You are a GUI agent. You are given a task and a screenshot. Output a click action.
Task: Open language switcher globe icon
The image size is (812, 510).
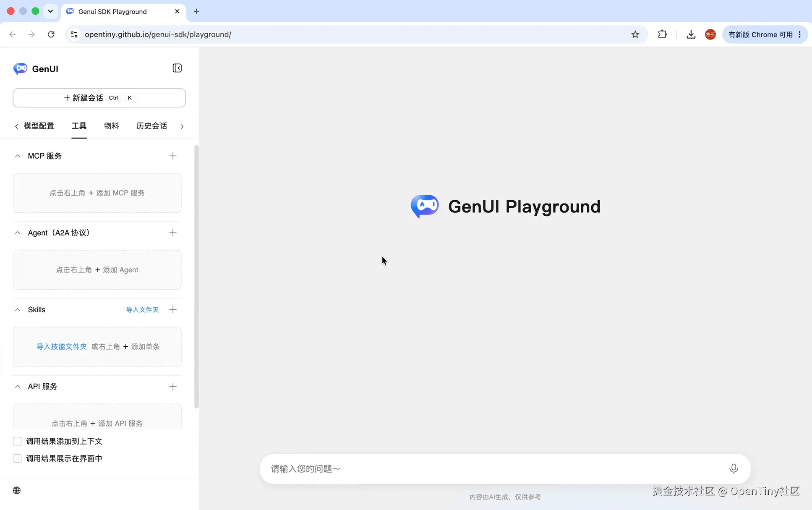pyautogui.click(x=17, y=490)
